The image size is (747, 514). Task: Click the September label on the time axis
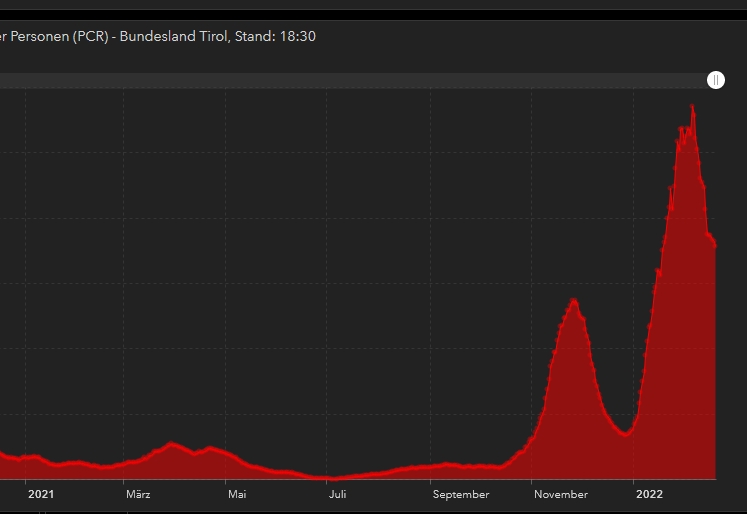click(461, 494)
